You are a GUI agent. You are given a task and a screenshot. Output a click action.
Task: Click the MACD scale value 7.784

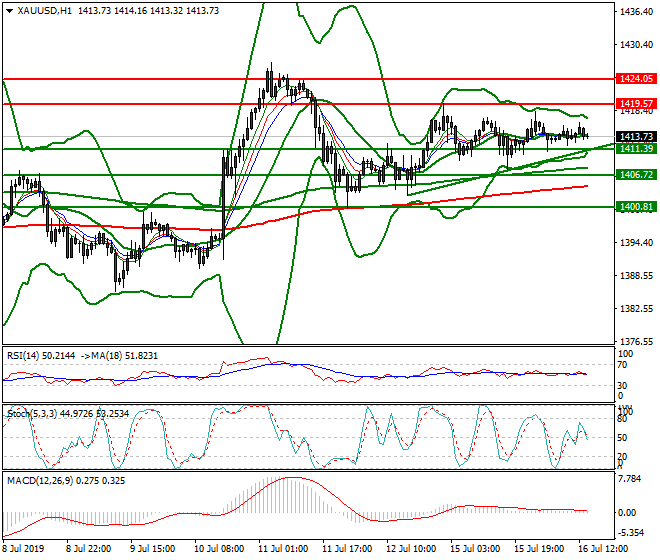coord(630,479)
